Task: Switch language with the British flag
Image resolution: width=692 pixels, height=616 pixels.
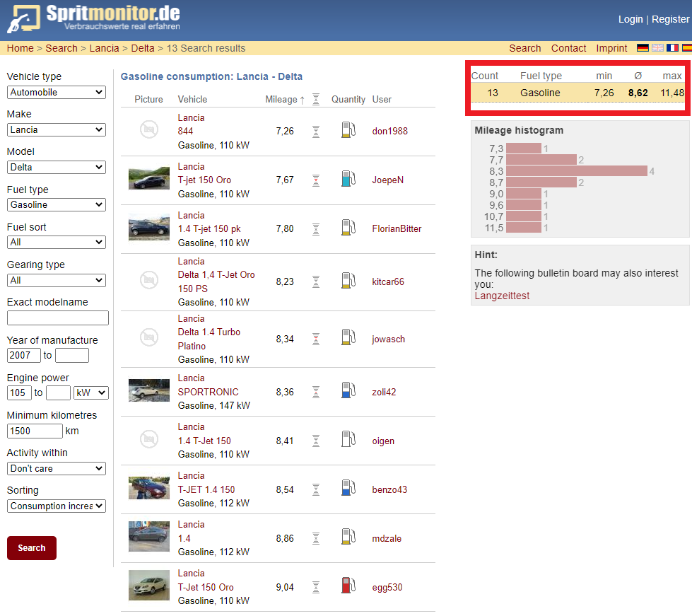Action: pos(657,48)
